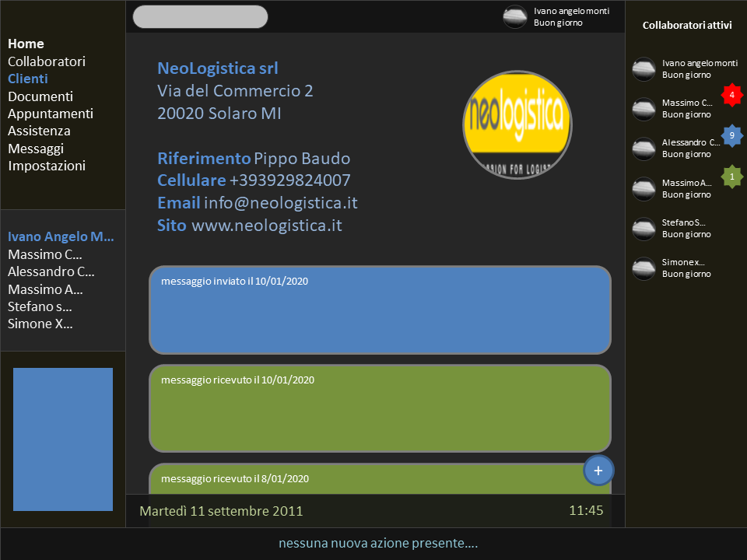Click the status text nessuna nuova azione presente
This screenshot has width=747, height=560.
click(x=378, y=543)
